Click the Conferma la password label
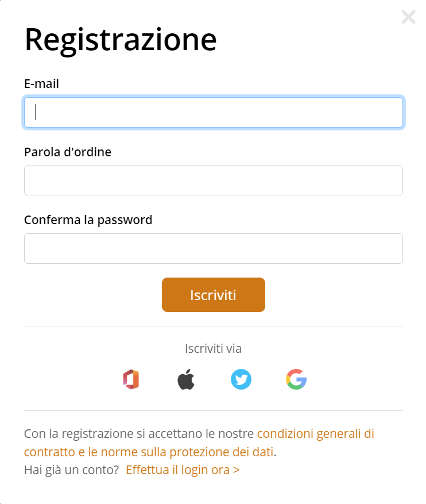The width and height of the screenshot is (426, 504). (88, 220)
